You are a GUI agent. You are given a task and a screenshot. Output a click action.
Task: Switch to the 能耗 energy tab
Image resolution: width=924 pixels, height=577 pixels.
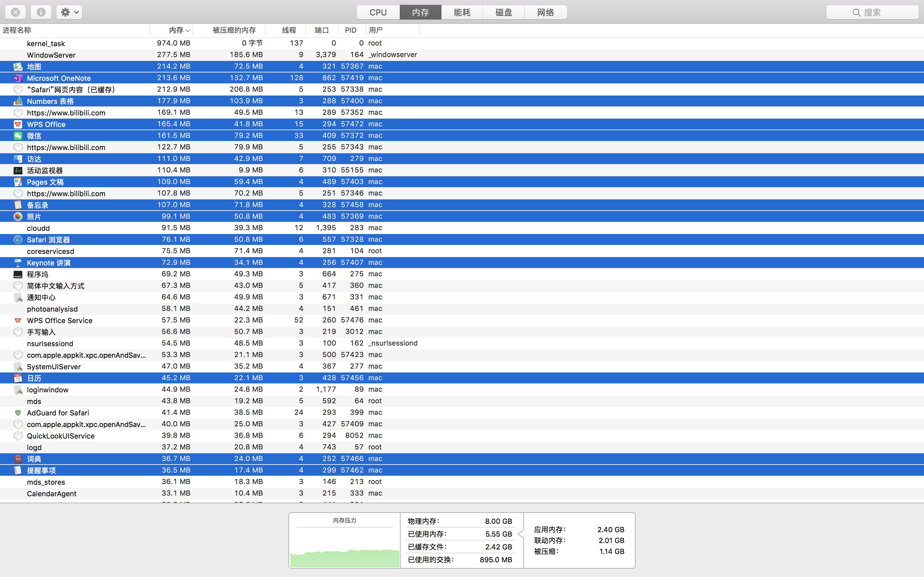tap(462, 12)
